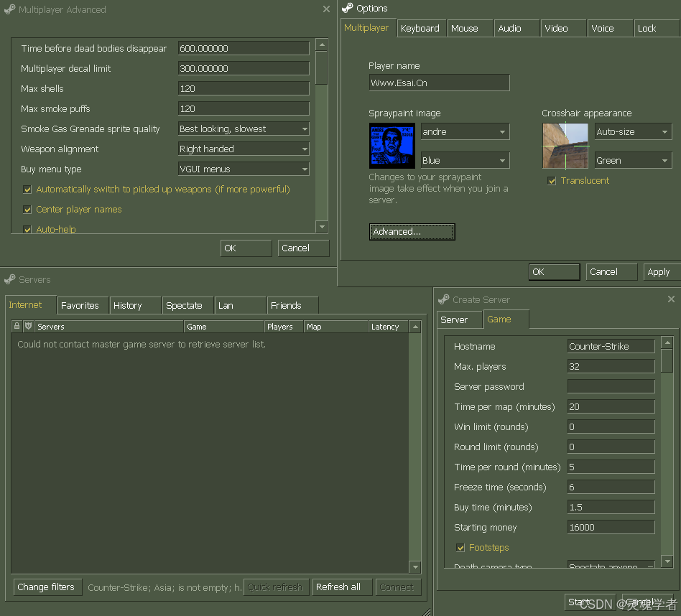
Task: Close the Multiplayer Advanced dialog
Action: coord(326,9)
